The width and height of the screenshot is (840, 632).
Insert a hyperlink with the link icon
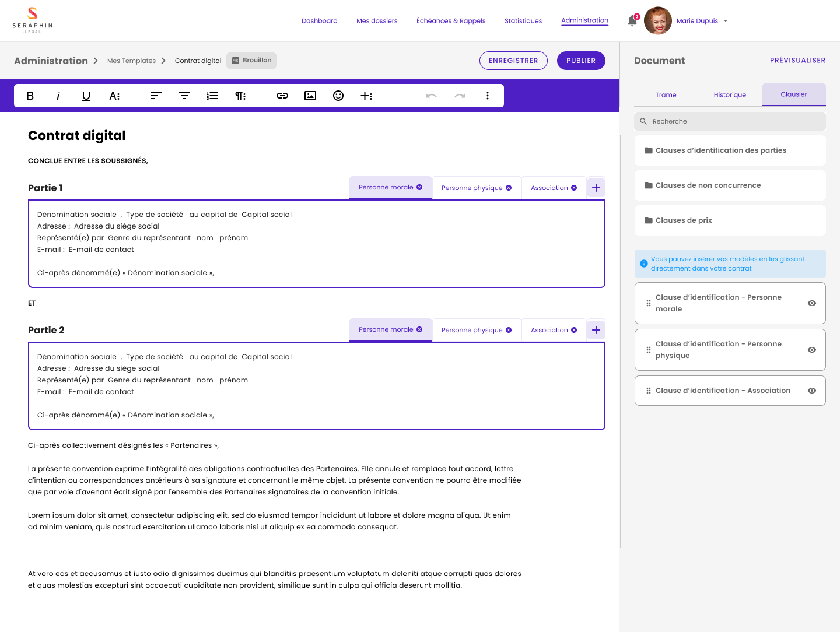point(282,96)
